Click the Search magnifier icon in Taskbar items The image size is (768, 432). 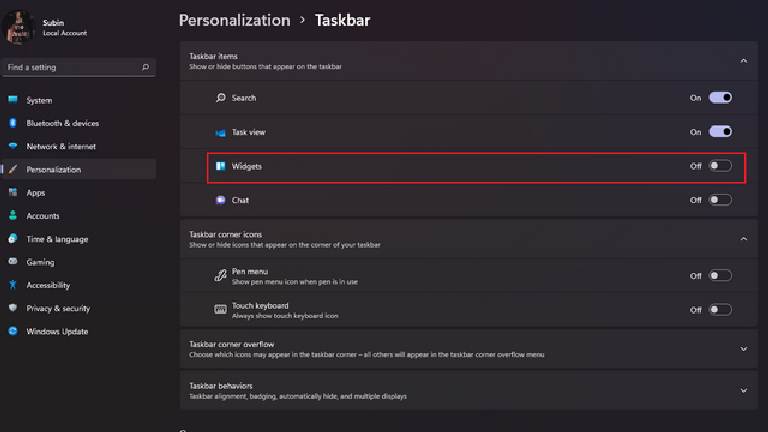tap(221, 97)
